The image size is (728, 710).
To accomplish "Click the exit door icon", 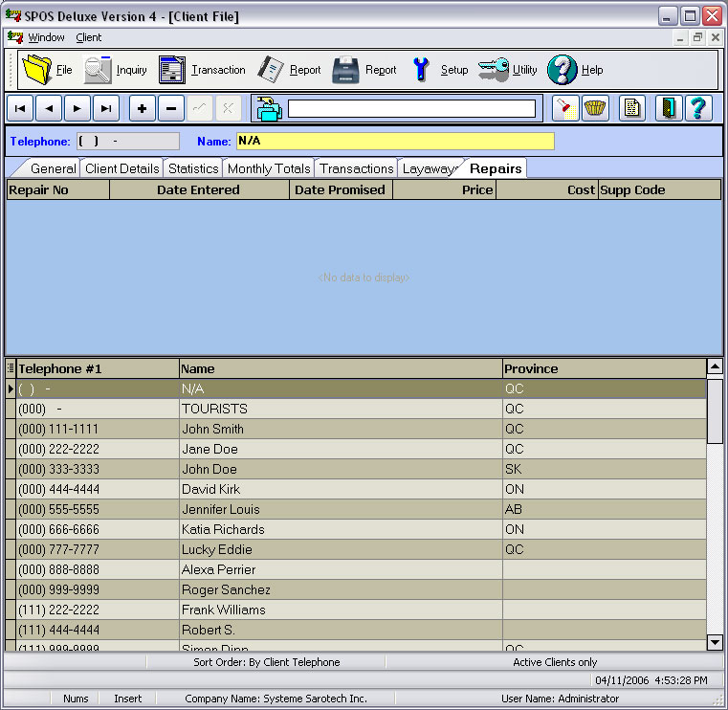I will pyautogui.click(x=669, y=108).
